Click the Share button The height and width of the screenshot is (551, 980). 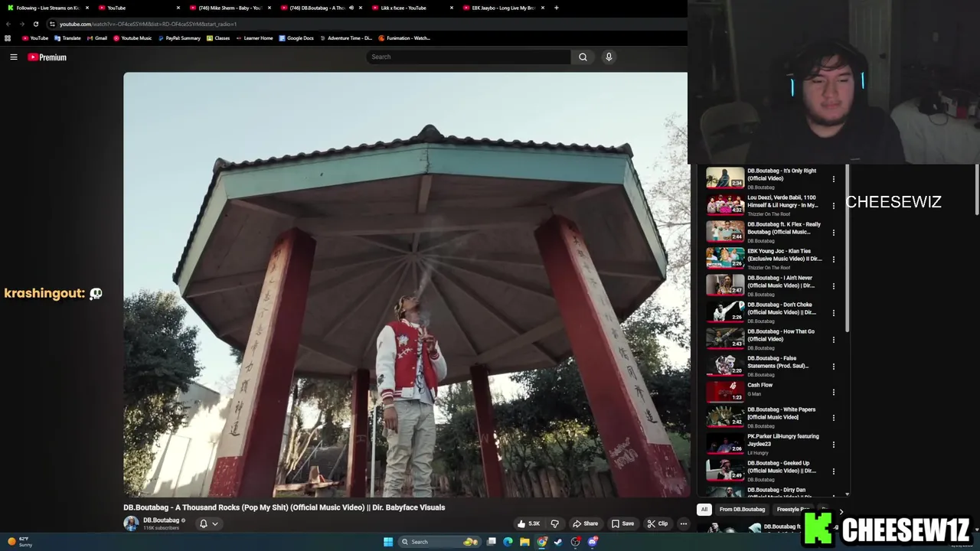585,523
